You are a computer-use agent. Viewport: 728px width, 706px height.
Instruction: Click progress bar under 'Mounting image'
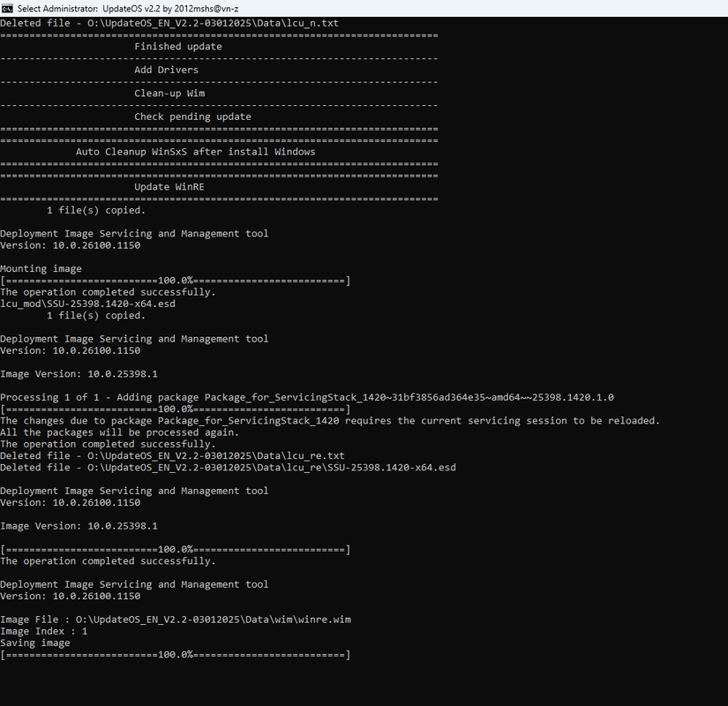pos(175,281)
